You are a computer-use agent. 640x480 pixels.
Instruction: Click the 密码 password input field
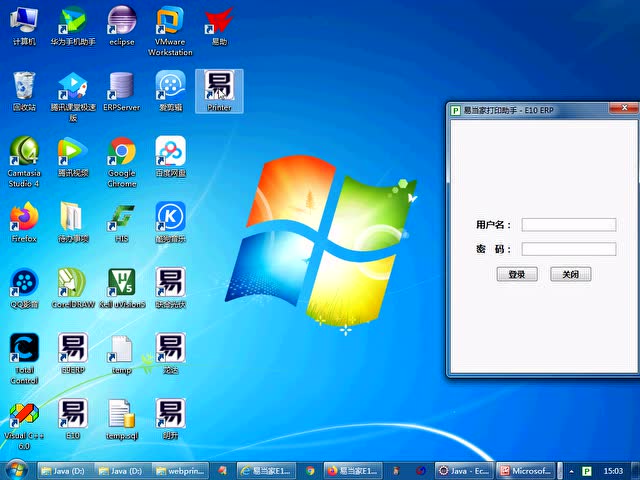pos(569,249)
